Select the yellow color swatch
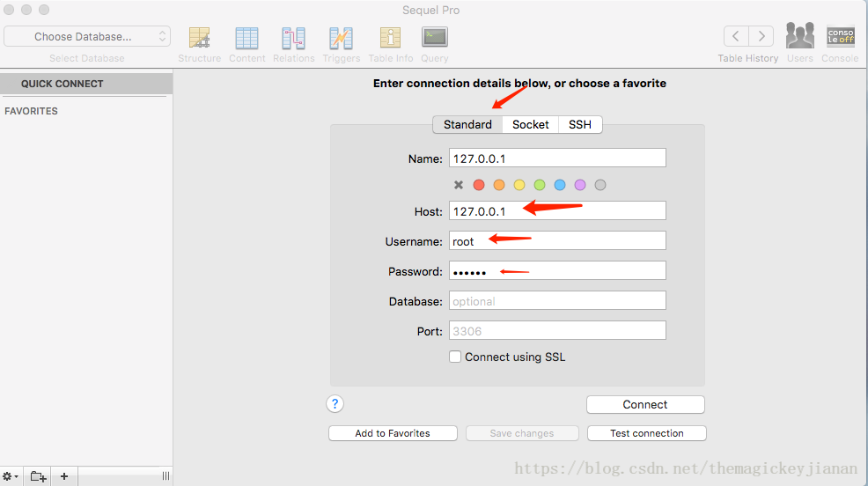 click(519, 185)
